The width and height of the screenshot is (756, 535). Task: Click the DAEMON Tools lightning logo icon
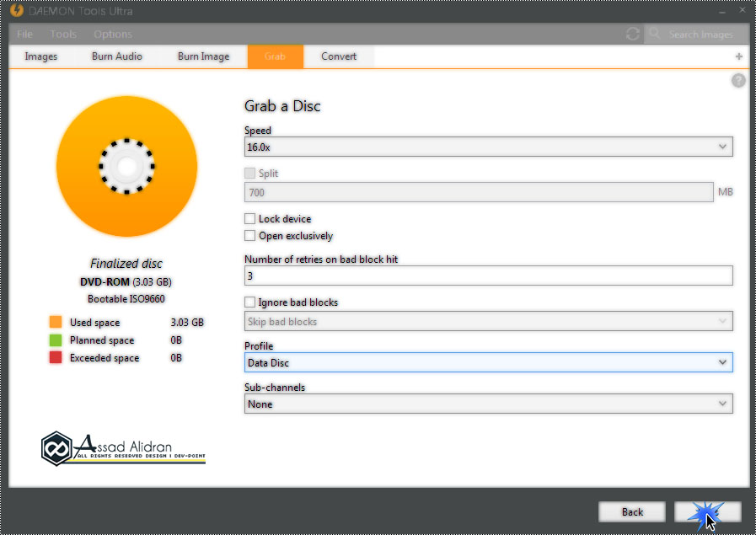point(17,10)
